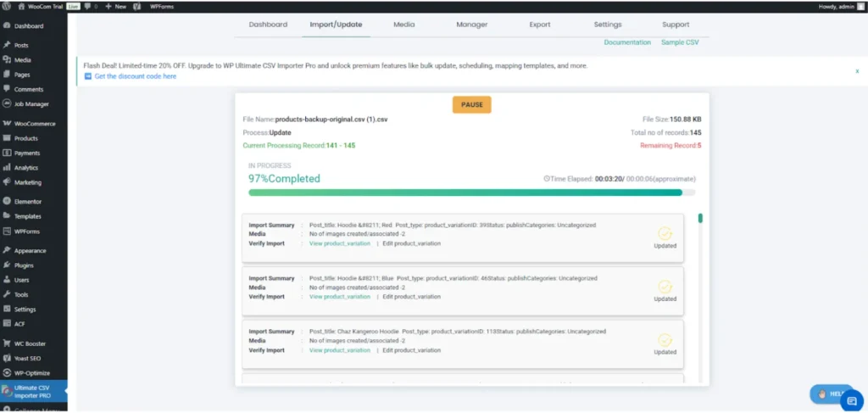Open View product_variation for Hoodie Blue

point(339,297)
